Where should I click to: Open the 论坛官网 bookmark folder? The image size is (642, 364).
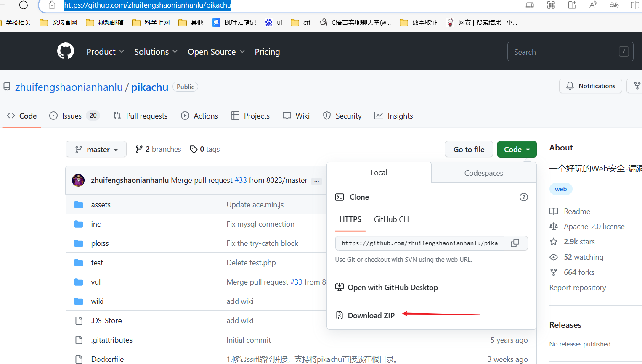58,23
